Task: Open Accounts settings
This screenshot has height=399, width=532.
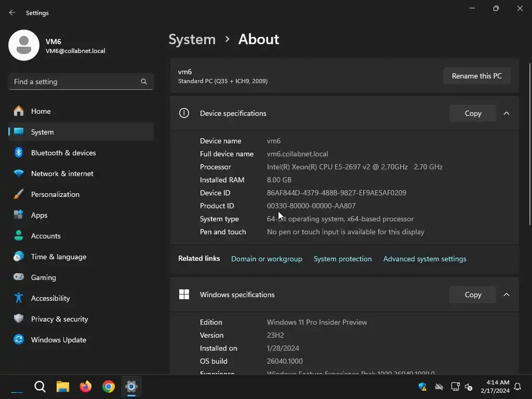Action: (81, 236)
